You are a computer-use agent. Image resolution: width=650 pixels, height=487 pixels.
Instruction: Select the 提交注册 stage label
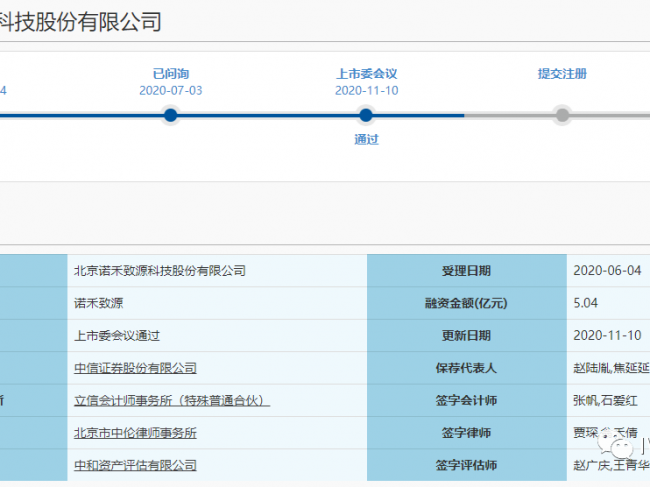(562, 74)
